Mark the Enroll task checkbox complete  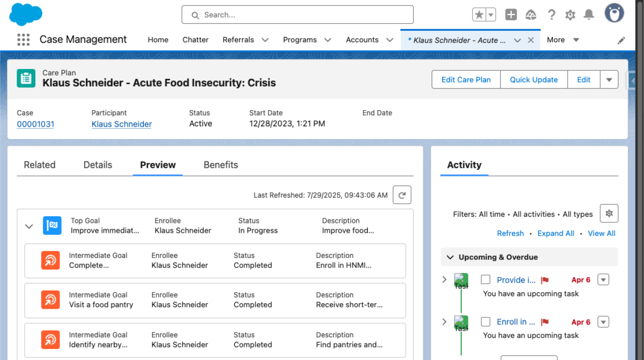click(485, 322)
